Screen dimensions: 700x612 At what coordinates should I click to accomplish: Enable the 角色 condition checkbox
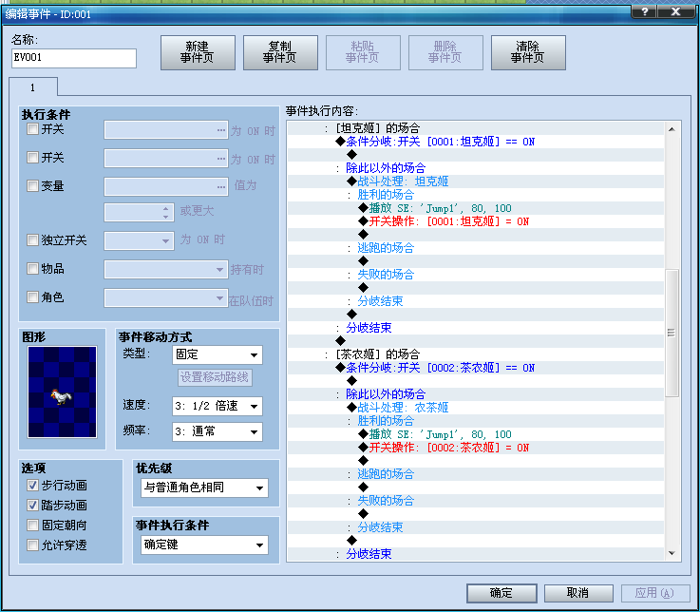32,297
